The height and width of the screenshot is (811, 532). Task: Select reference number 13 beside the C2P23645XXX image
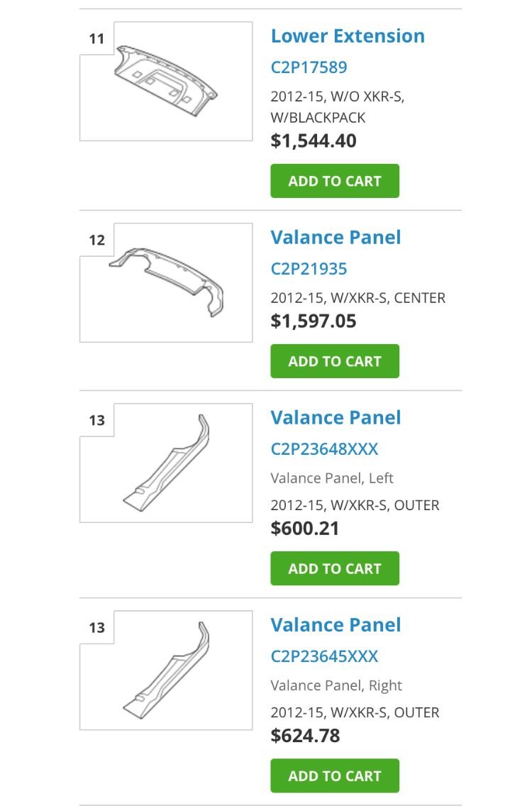pyautogui.click(x=96, y=628)
